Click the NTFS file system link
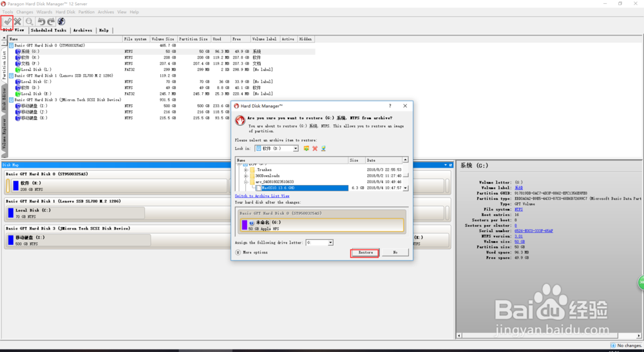The width and height of the screenshot is (644, 352). 518,210
